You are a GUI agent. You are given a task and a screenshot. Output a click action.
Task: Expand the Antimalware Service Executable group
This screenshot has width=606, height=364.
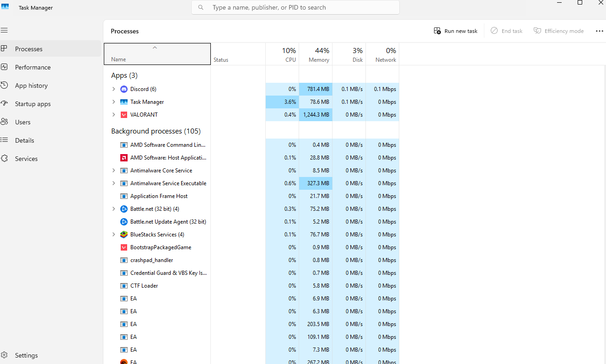114,183
